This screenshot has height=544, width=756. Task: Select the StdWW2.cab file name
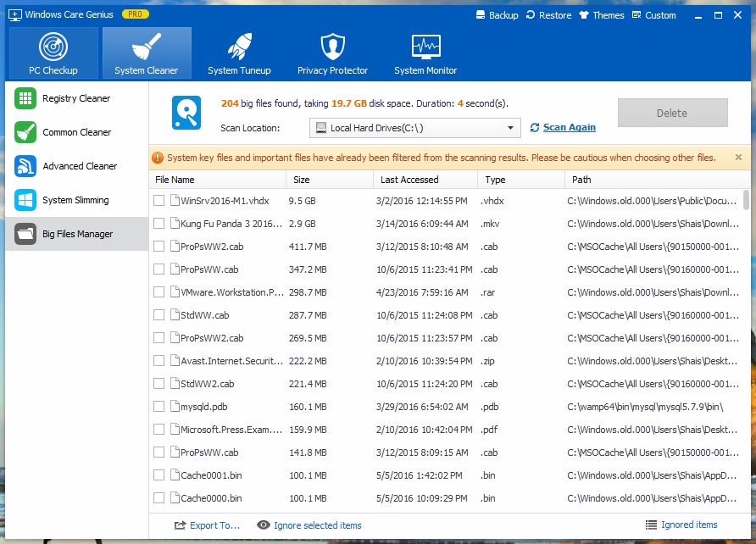(208, 384)
